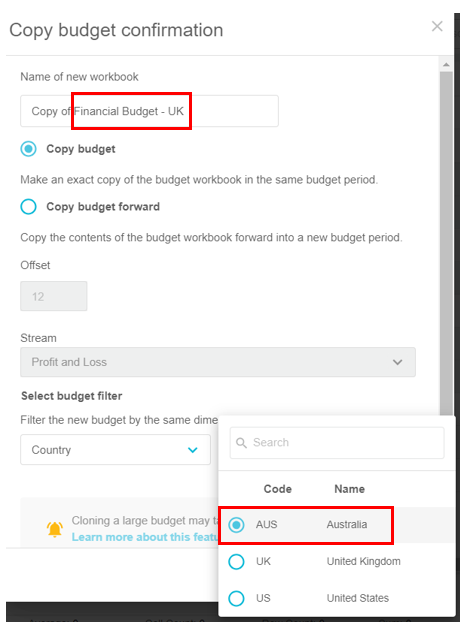Click the Name column header
Viewport: 460px width, 622px height.
click(x=349, y=489)
